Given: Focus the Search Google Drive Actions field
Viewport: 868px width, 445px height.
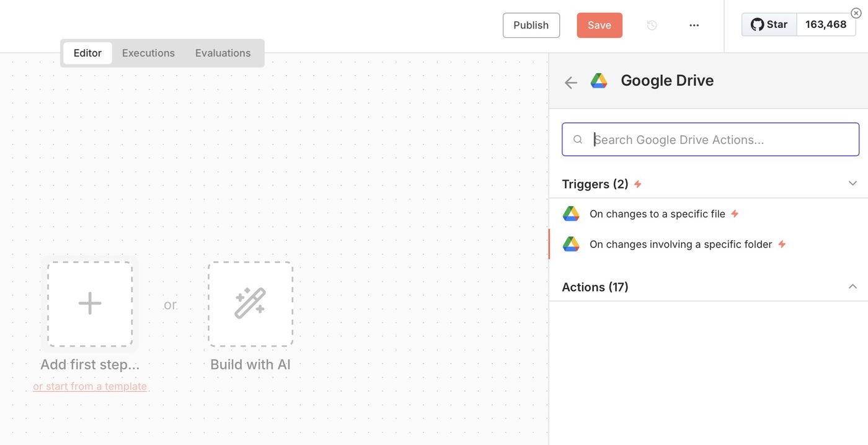Looking at the screenshot, I should tap(719, 140).
